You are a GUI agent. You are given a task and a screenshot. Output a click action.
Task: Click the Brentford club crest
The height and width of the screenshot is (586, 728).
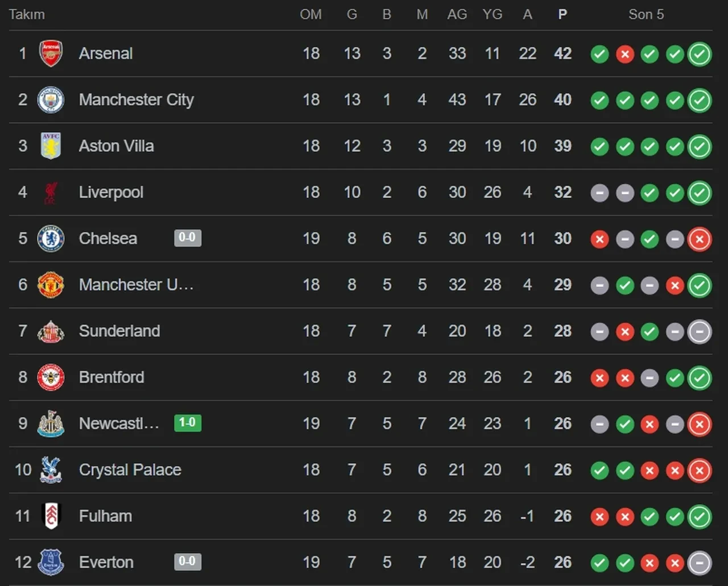pos(51,377)
